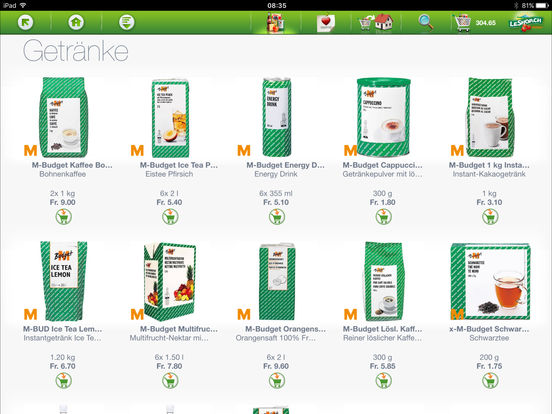Screen dimensions: 552x414
Task: Click price Fr. 5.10
Action: coord(276,202)
